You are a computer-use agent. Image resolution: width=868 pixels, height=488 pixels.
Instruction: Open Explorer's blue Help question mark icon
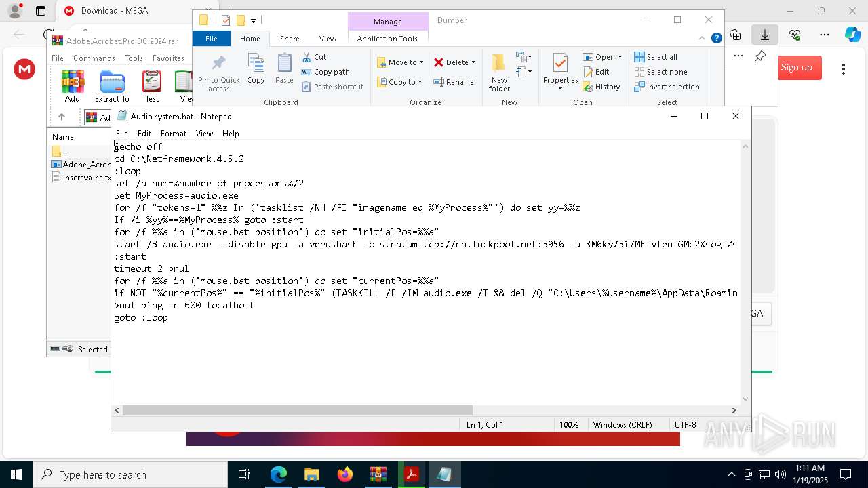[x=716, y=38]
